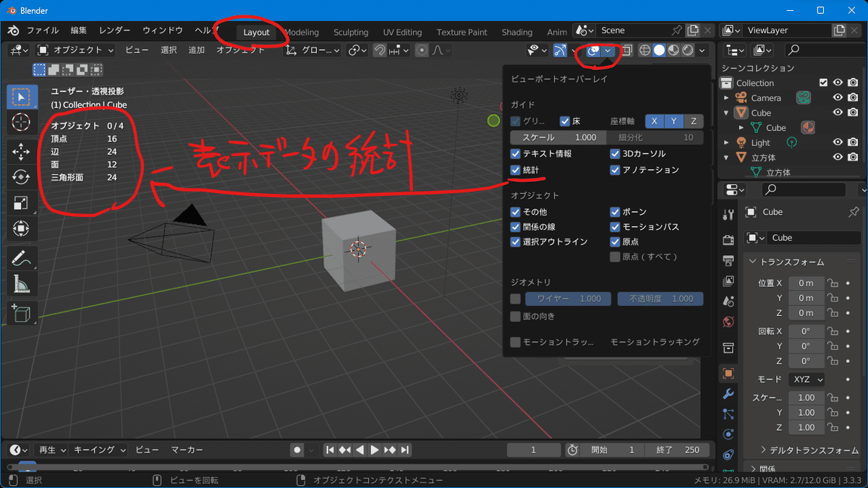This screenshot has height=488, width=868.
Task: Toggle snapping magnet icon
Action: tap(380, 50)
